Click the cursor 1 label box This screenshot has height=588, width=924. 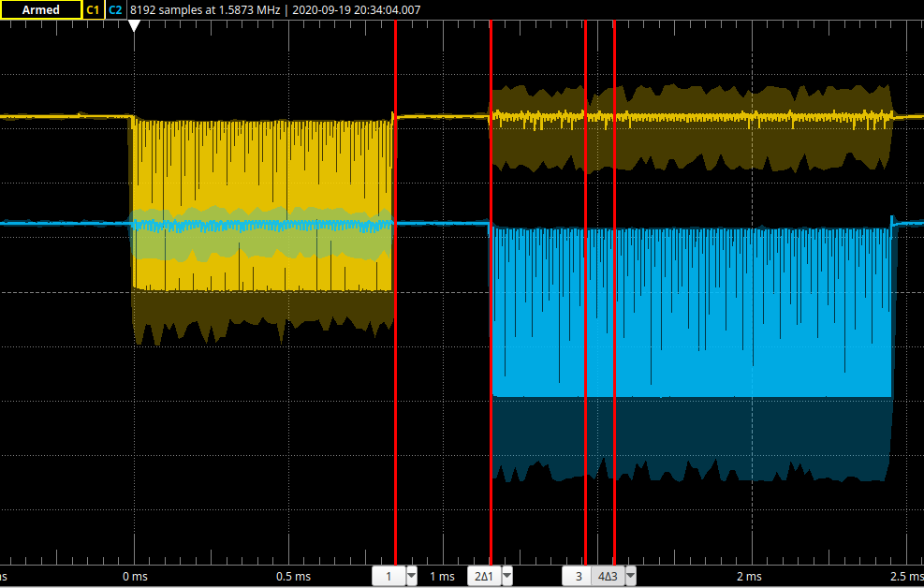pos(389,576)
